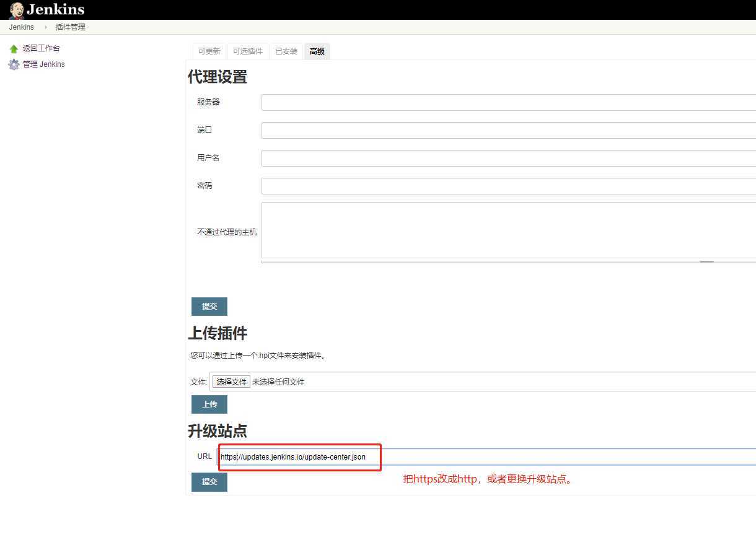Switch to the 可更新 tab
The image size is (756, 537).
(209, 51)
